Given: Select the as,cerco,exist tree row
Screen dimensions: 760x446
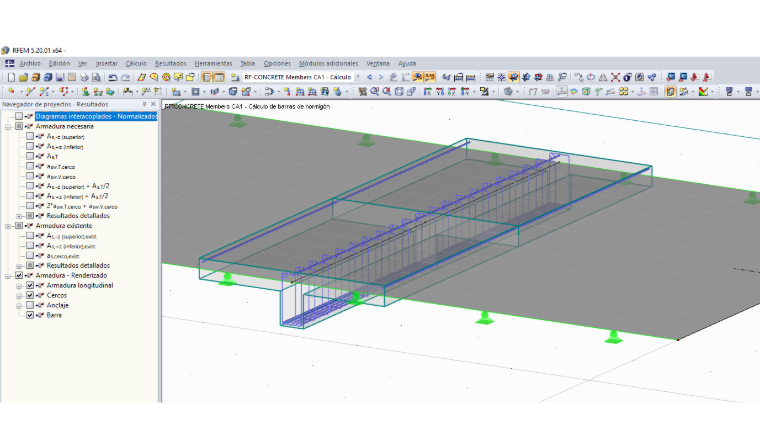Looking at the screenshot, I should pos(63,255).
